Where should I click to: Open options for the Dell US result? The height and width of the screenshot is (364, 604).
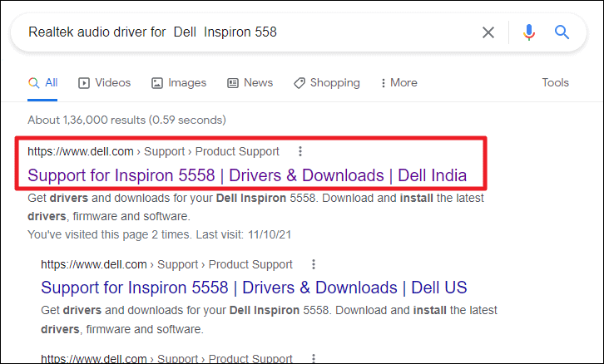click(x=314, y=264)
